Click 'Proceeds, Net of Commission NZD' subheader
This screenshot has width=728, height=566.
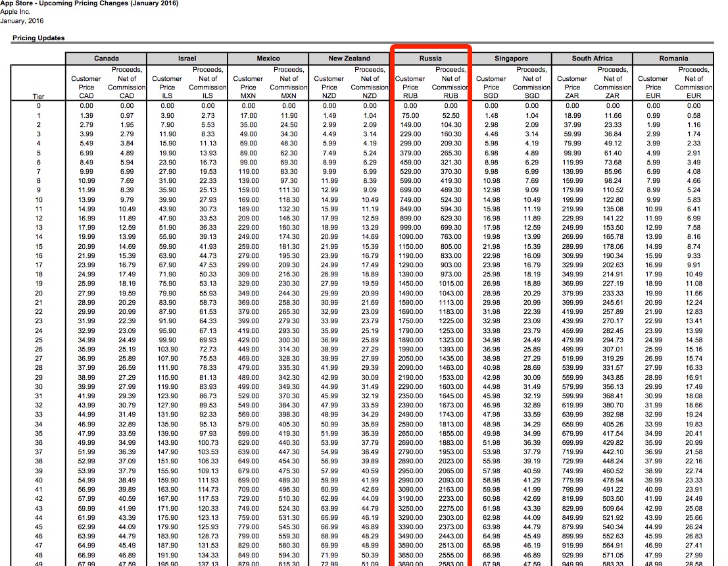click(370, 83)
